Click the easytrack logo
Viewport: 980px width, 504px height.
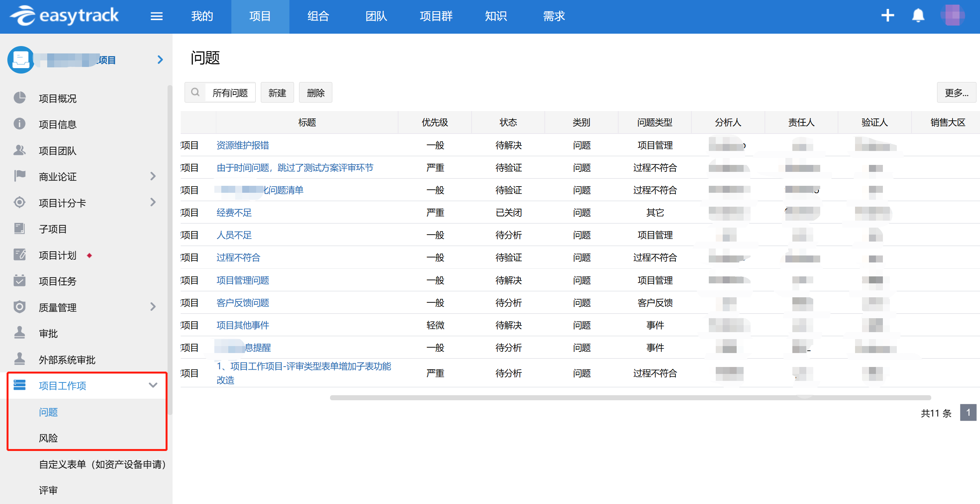point(64,16)
